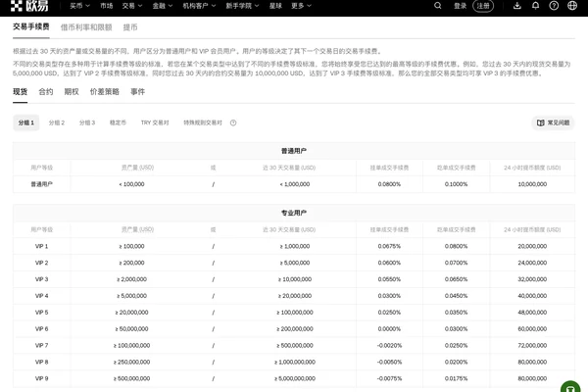
Task: Select the 稳定币 filter chip
Action: (118, 122)
